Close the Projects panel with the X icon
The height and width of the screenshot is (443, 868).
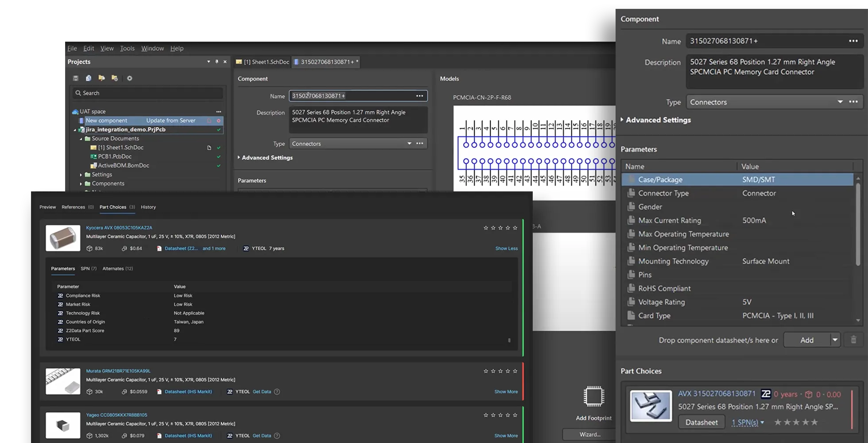tap(225, 62)
